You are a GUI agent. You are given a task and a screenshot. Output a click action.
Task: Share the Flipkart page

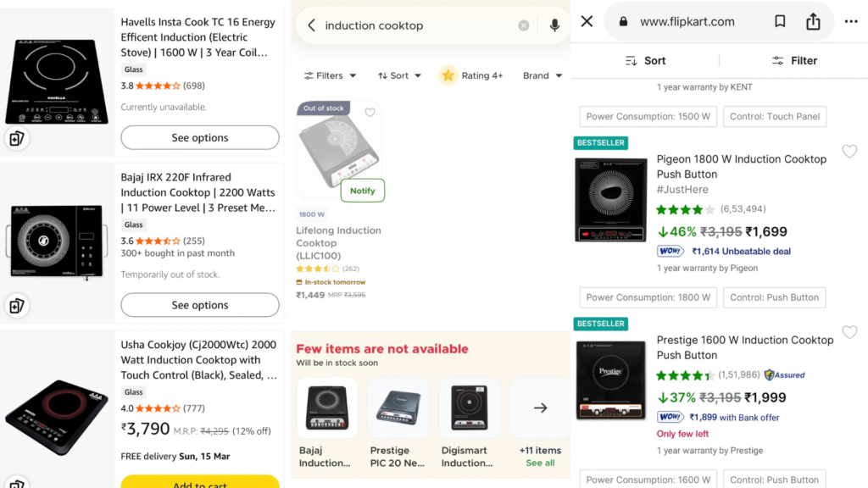813,21
